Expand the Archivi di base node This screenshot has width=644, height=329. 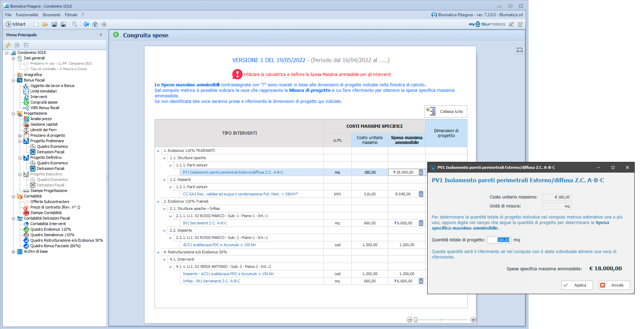[x=13, y=252]
